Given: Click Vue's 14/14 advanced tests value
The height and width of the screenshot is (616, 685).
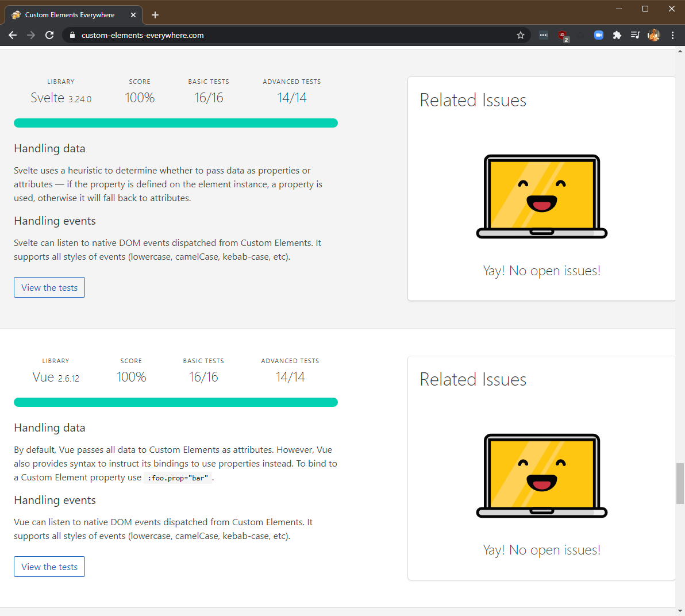Looking at the screenshot, I should click(290, 377).
